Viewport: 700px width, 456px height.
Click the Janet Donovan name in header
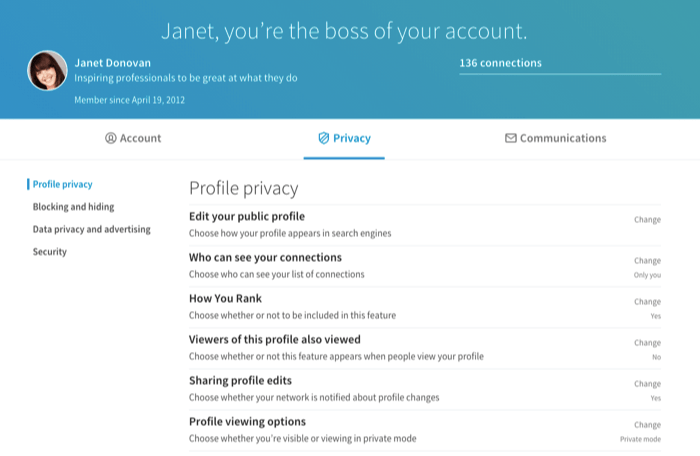[x=112, y=62]
